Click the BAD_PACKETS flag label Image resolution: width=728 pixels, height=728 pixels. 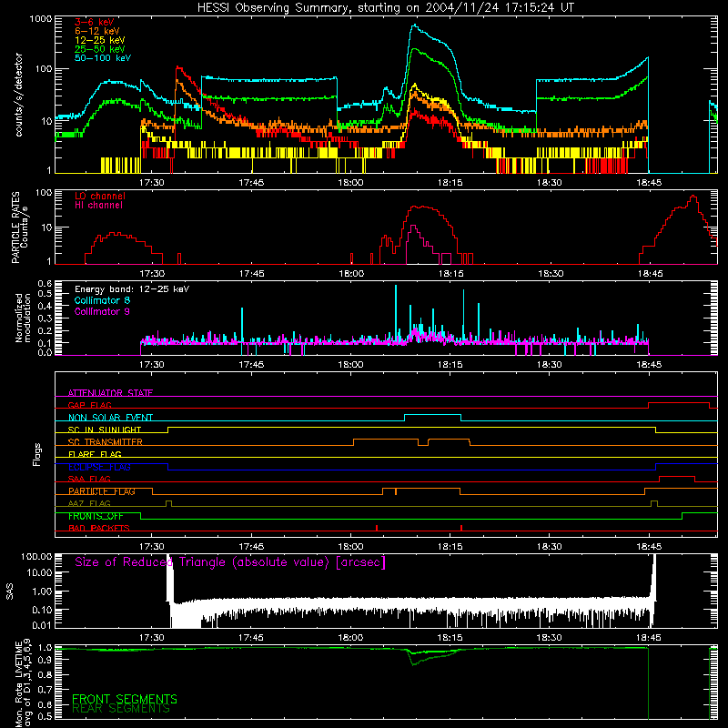pyautogui.click(x=99, y=528)
